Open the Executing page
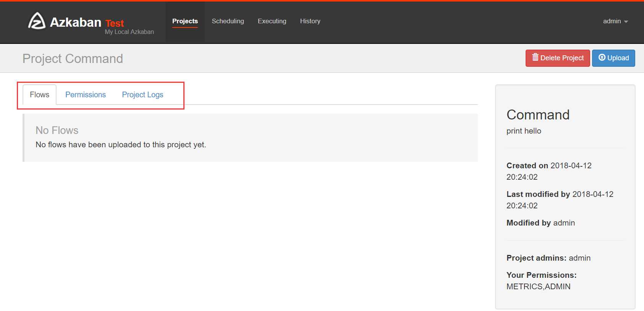 coord(272,21)
